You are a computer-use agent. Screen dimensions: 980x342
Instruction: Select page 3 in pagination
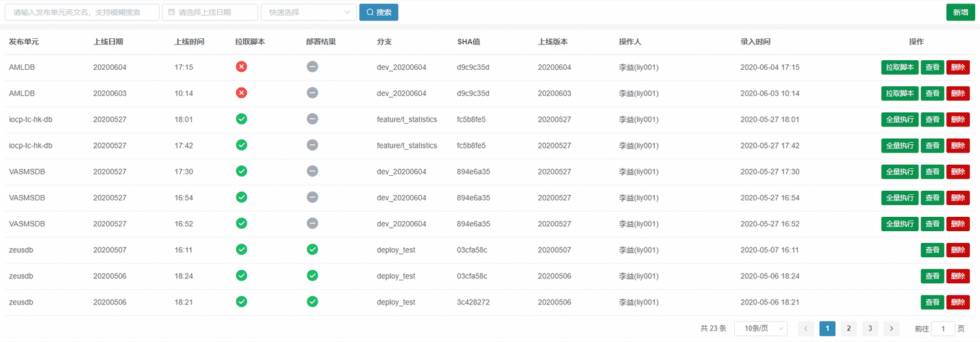tap(870, 328)
